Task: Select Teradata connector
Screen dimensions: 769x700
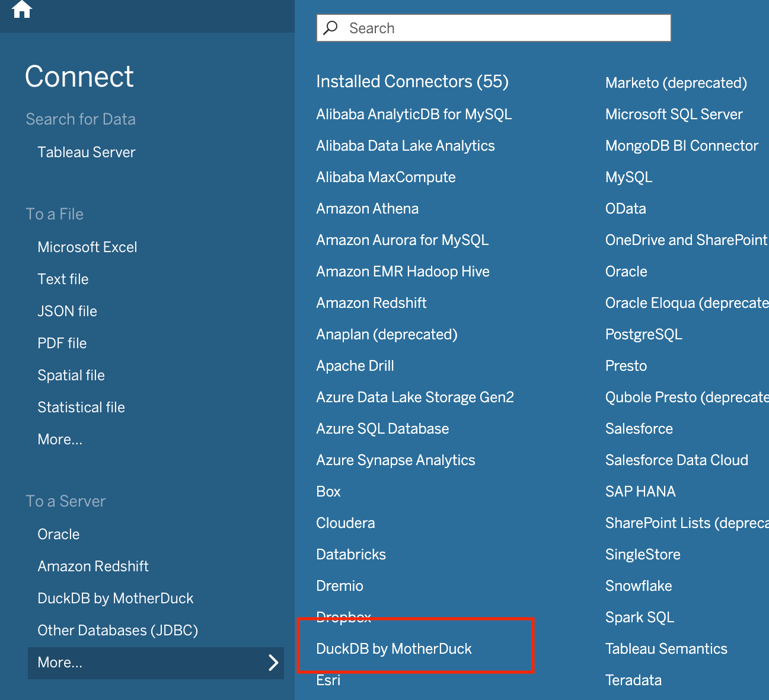Action: click(633, 680)
